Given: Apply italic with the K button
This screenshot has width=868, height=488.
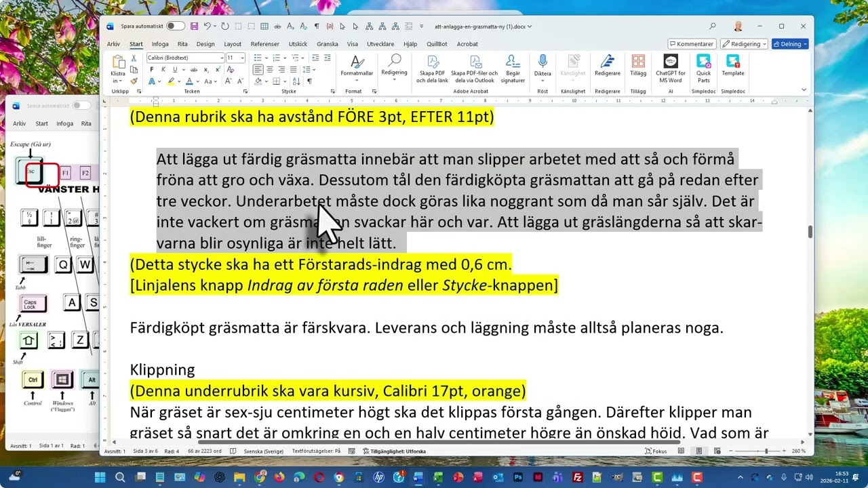Looking at the screenshot, I should [163, 69].
